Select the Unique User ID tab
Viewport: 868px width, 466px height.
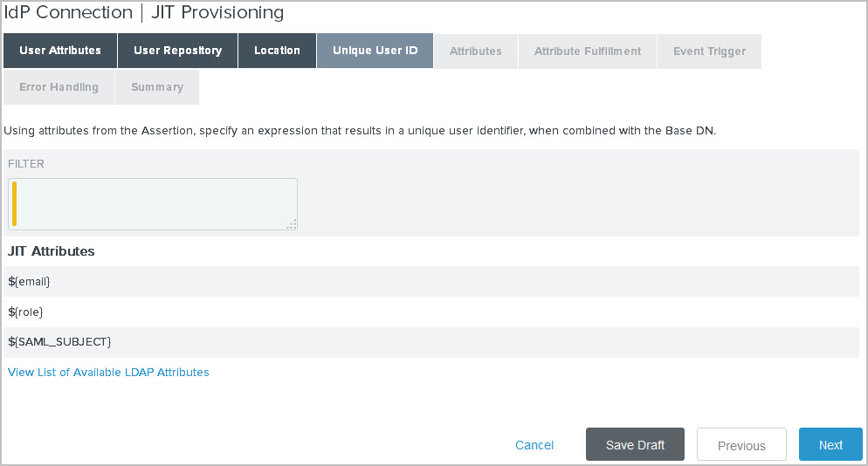coord(375,51)
